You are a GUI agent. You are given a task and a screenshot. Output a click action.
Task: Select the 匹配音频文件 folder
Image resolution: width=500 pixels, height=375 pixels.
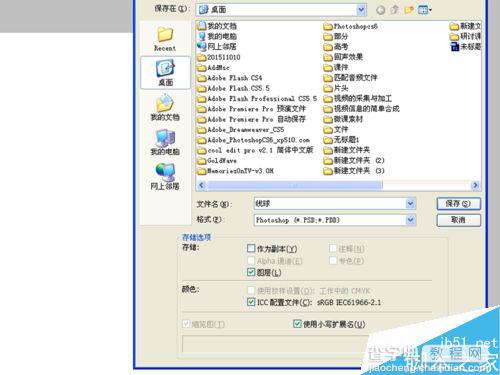pyautogui.click(x=350, y=78)
